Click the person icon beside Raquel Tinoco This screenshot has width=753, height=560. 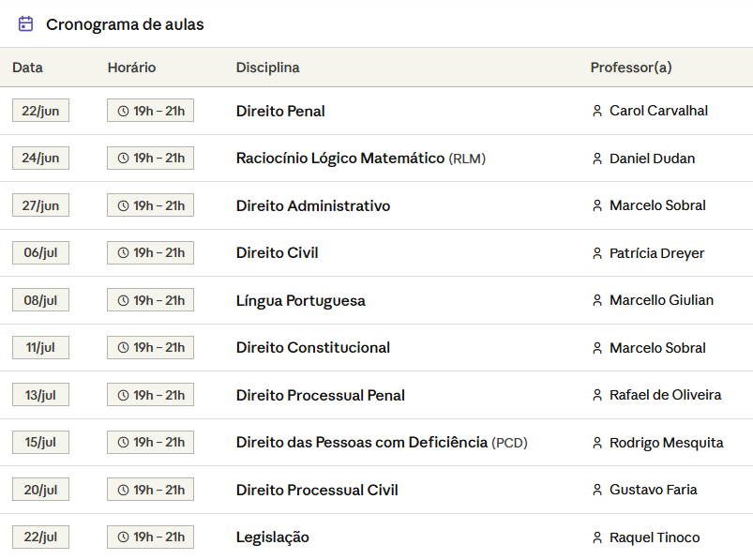(x=597, y=537)
